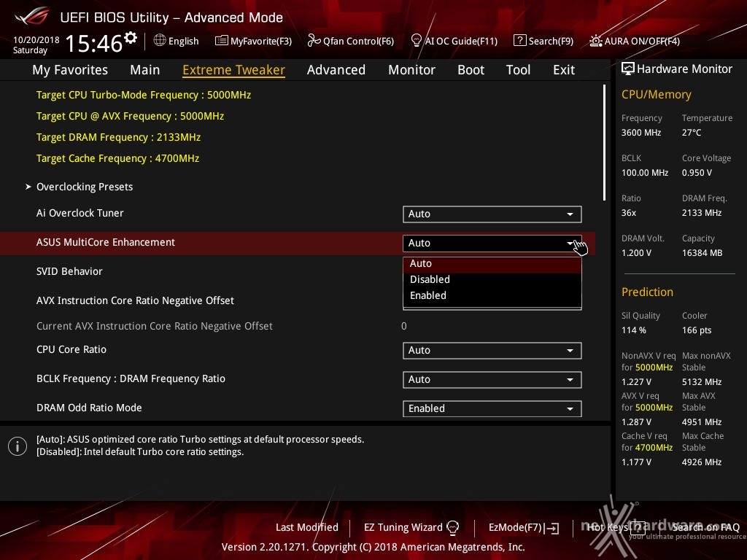Screen dimensions: 747x560
Task: Click the ASUS MultiCore Enhancement label
Action: tap(106, 242)
